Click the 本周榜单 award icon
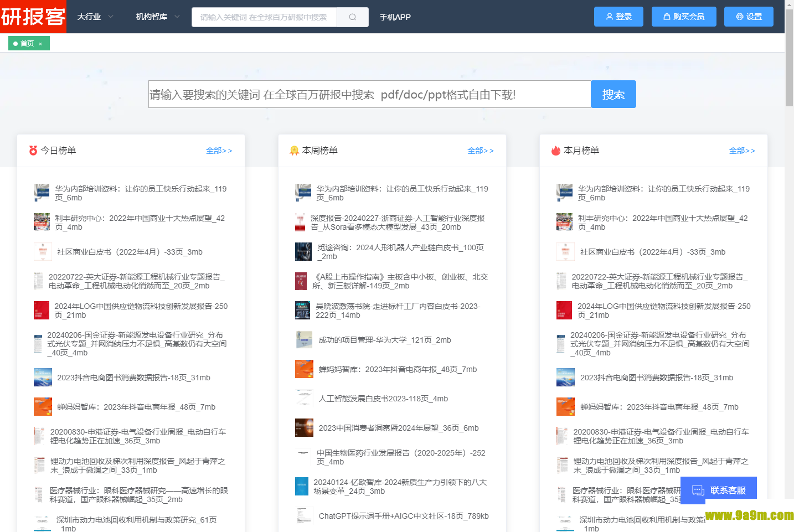This screenshot has height=532, width=794. point(295,151)
